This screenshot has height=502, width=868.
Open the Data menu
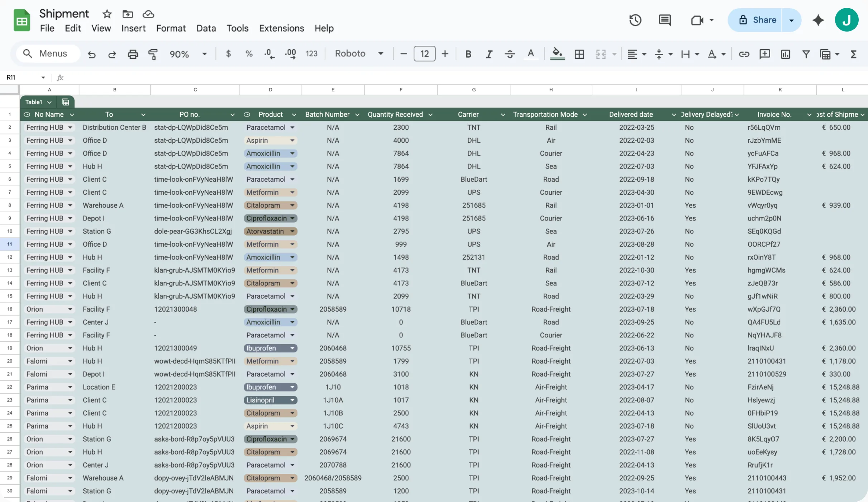pos(206,28)
